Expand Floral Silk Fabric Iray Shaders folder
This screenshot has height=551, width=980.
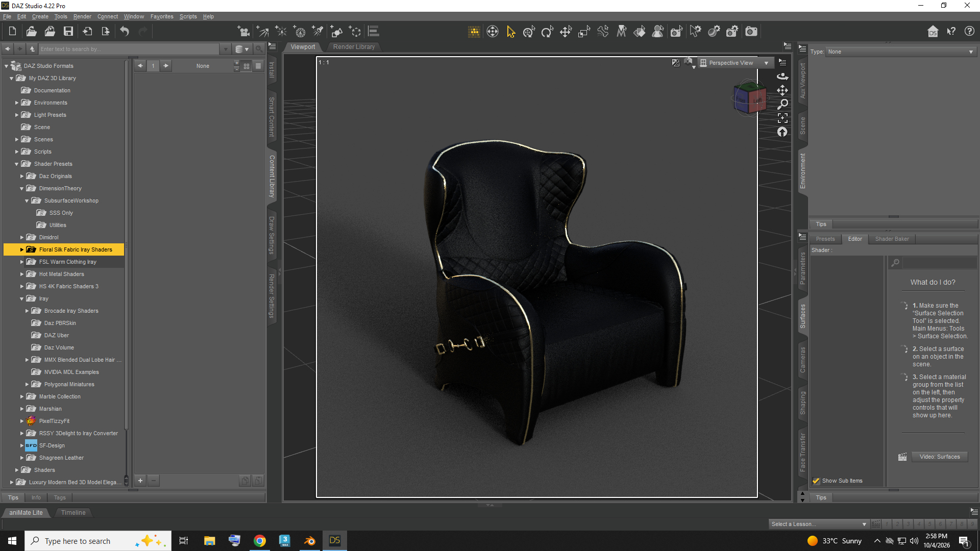(x=22, y=250)
